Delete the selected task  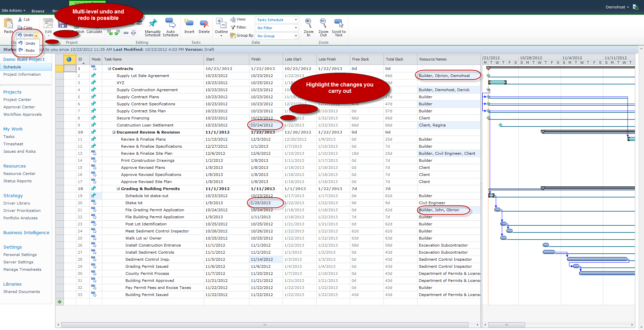pos(204,26)
